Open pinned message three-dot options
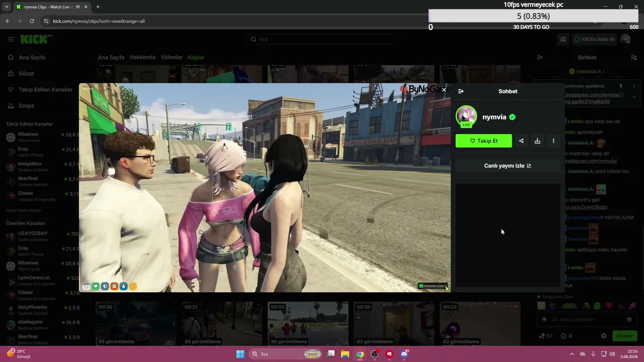 (x=634, y=86)
